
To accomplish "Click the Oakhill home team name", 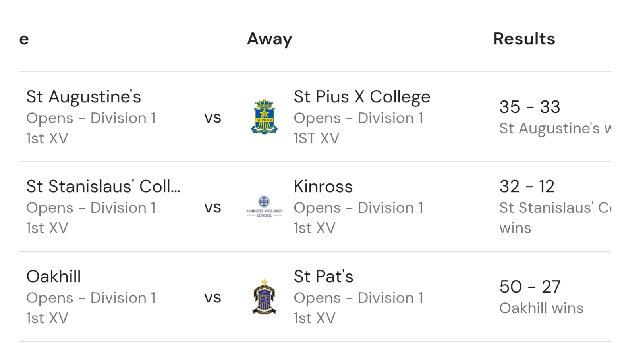I will point(54,277).
